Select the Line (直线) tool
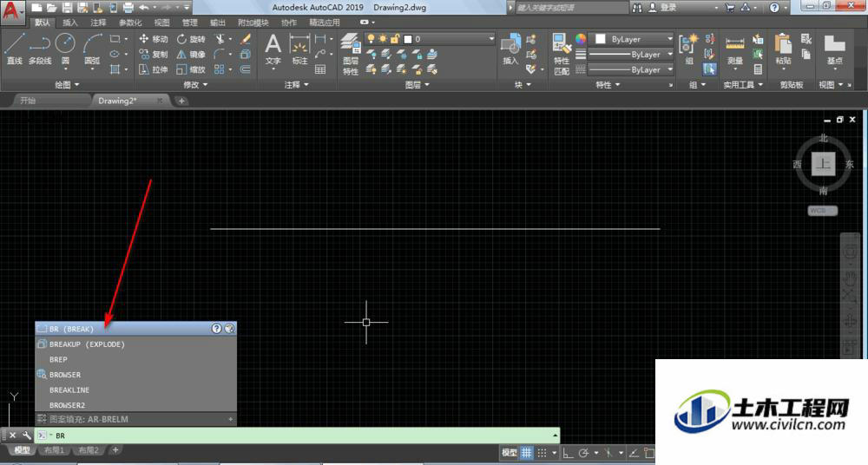 (x=15, y=49)
